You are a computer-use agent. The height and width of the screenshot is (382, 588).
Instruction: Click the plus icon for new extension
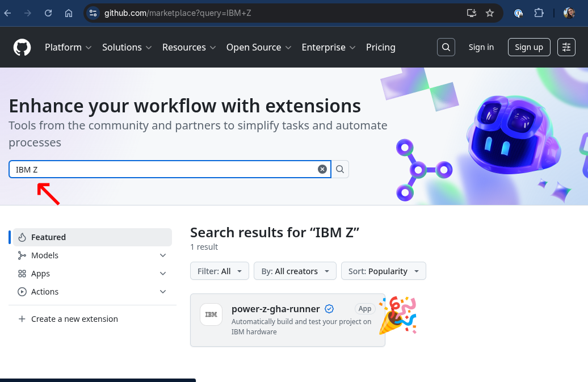click(x=22, y=319)
